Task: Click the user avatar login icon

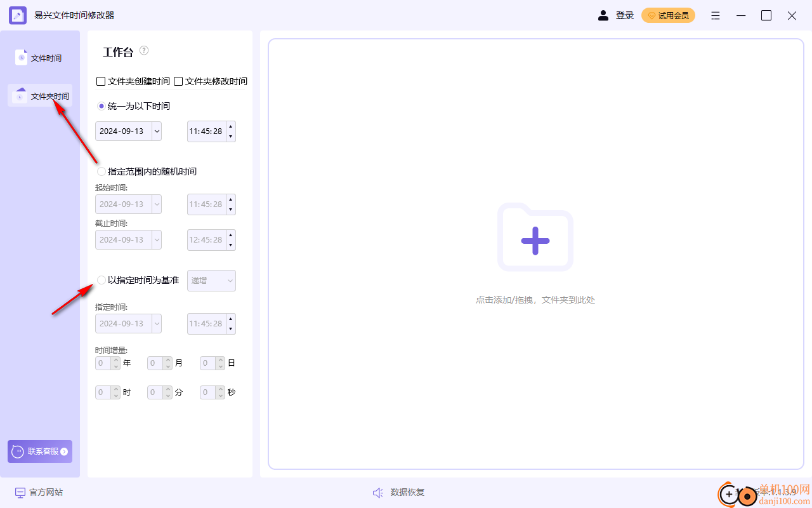Action: [x=603, y=15]
